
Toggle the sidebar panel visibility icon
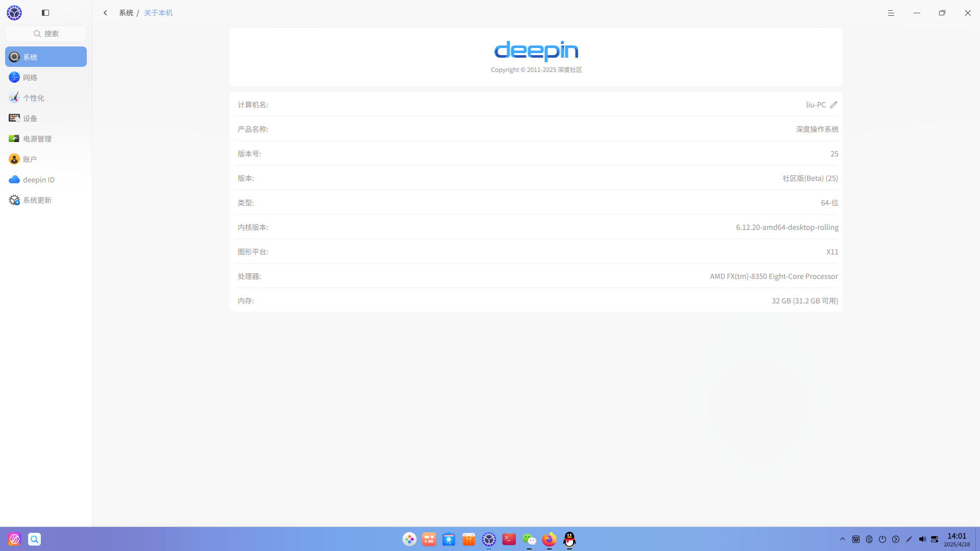pos(45,13)
